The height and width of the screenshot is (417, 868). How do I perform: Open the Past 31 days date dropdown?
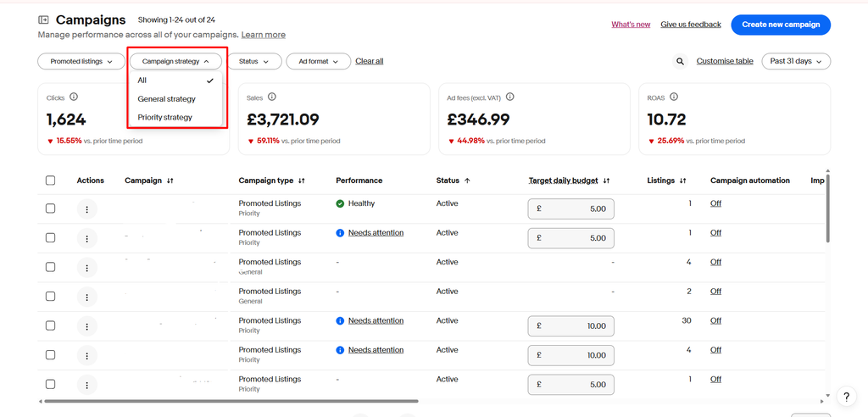(796, 62)
